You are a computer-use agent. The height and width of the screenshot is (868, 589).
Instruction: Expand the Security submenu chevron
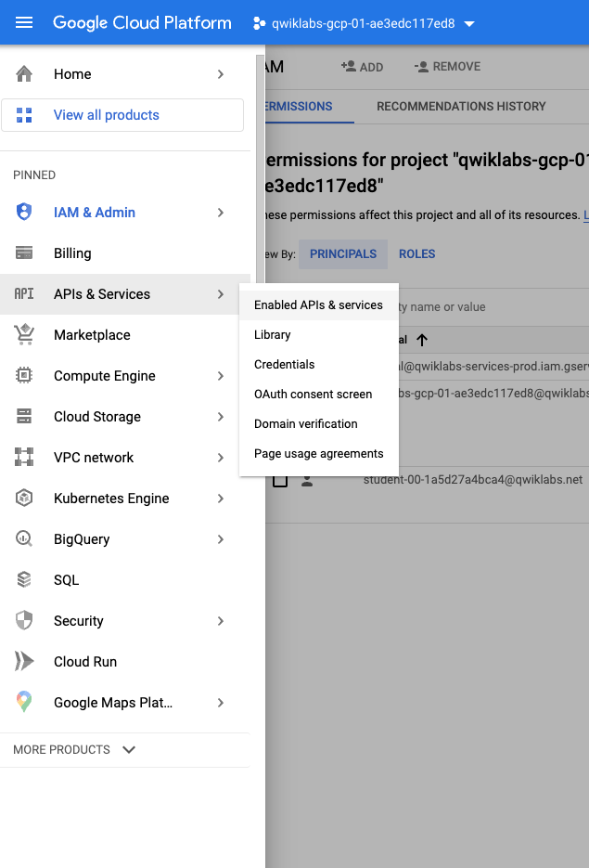[x=221, y=621]
